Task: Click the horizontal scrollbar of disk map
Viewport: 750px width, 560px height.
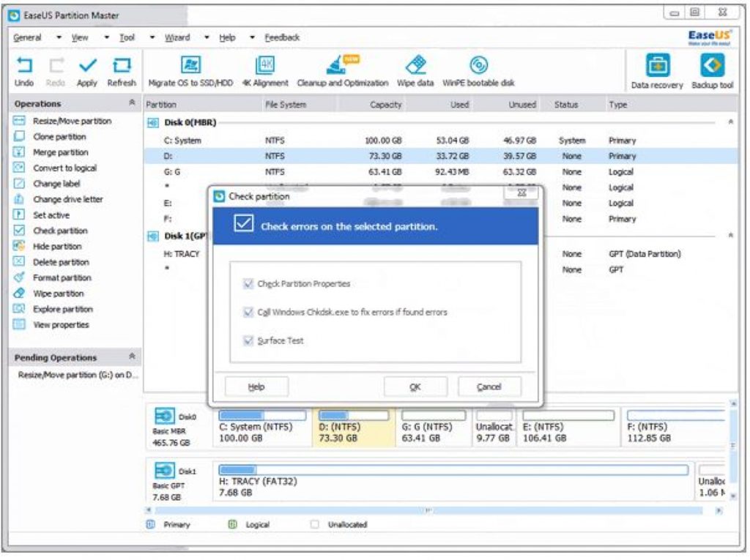Action: pyautogui.click(x=428, y=511)
